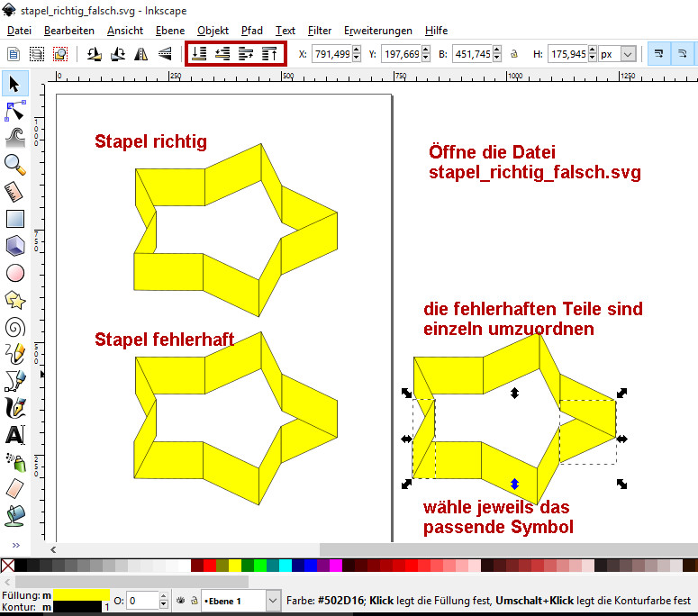
Task: Open the Datei menu
Action: click(19, 31)
